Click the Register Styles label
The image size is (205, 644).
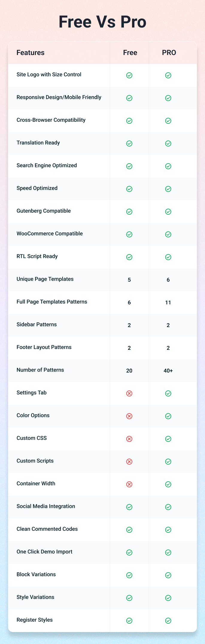[34, 620]
